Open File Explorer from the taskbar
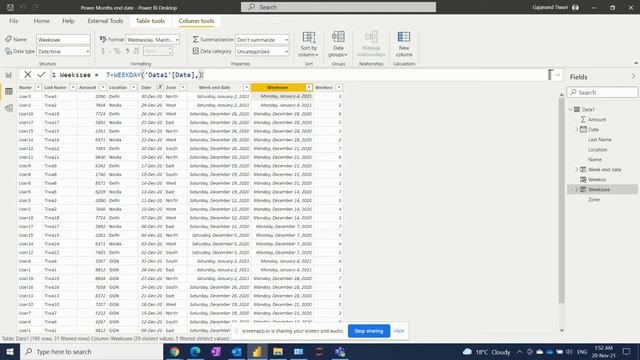Viewport: 640px width, 360px height. tap(278, 351)
